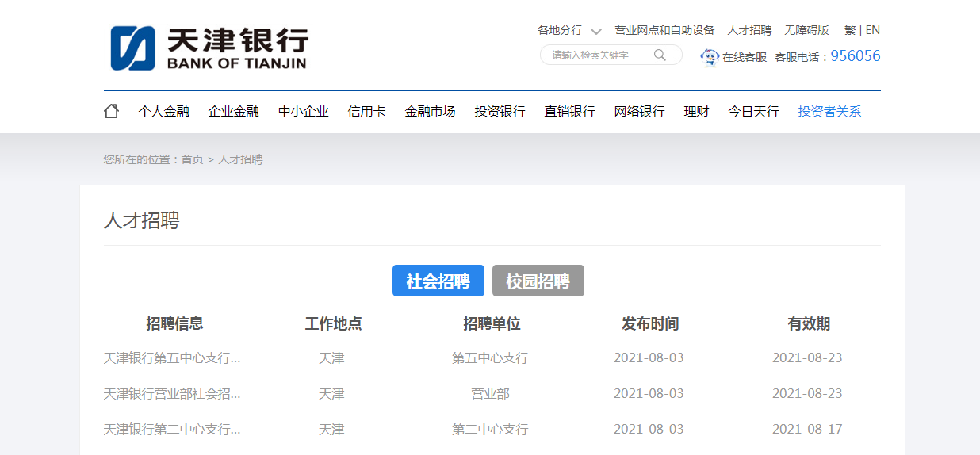Screen dimensions: 980x455
Task: Open 营业网点和自助设备 link
Action: point(664,30)
